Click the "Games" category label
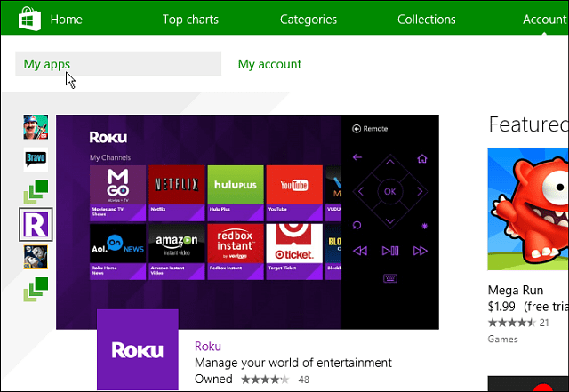The height and width of the screenshot is (392, 569). [502, 339]
